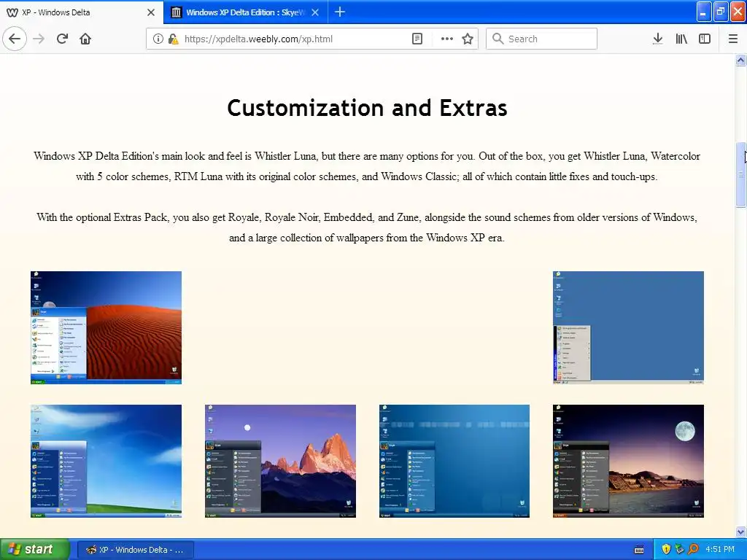Reload the current page
Image resolution: width=747 pixels, height=560 pixels.
62,39
